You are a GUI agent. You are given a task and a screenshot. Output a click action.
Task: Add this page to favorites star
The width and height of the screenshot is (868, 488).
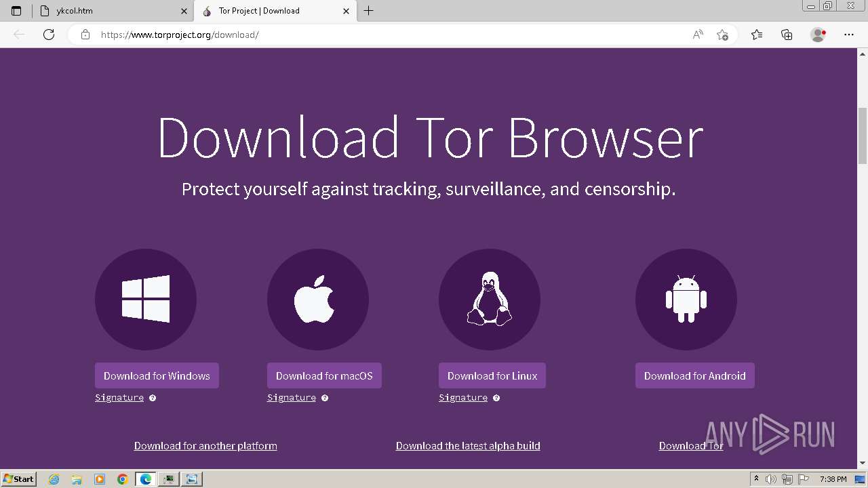[722, 35]
